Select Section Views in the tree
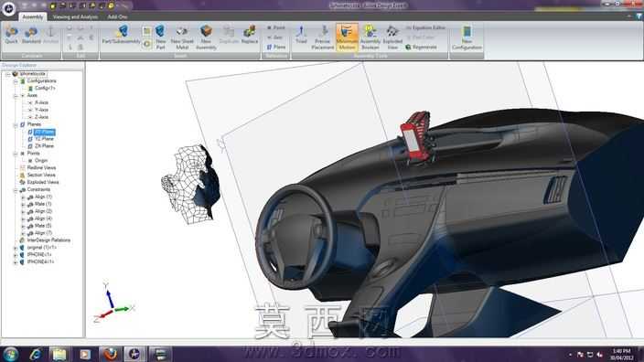 point(41,175)
